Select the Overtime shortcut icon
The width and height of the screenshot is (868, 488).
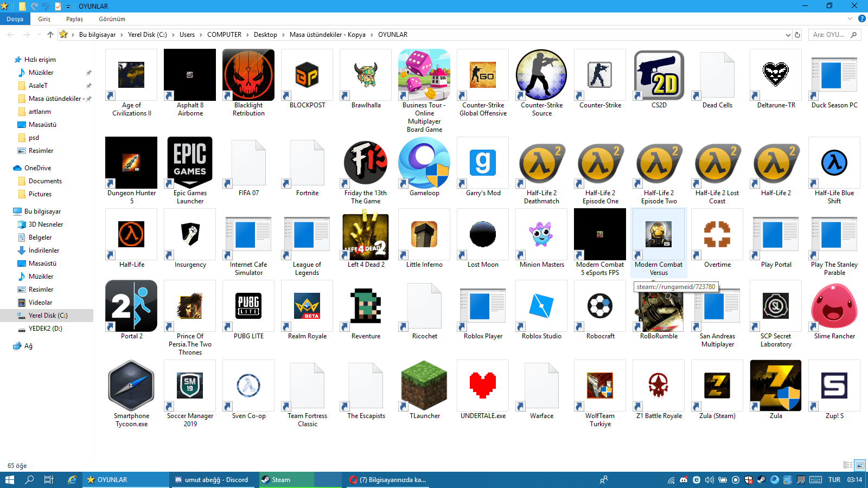(x=717, y=234)
